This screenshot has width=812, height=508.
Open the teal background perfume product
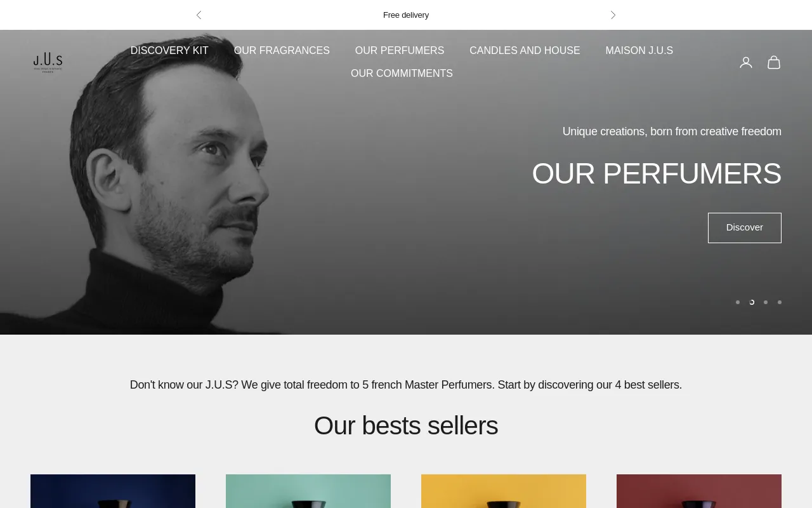pos(308,491)
